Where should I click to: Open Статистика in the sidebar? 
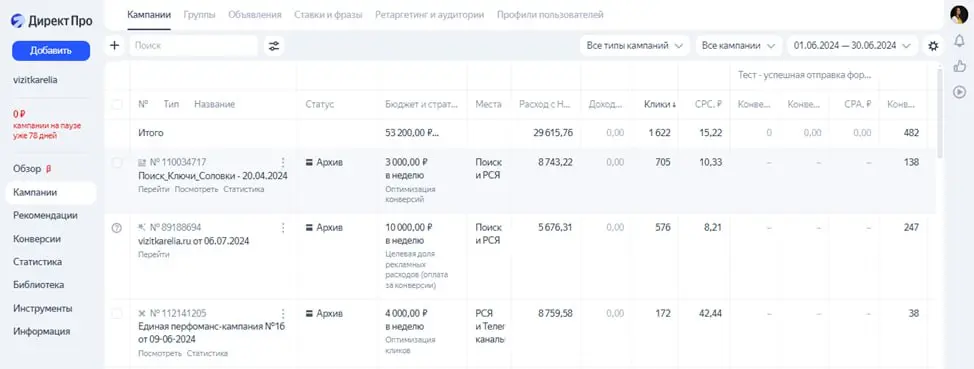[37, 262]
